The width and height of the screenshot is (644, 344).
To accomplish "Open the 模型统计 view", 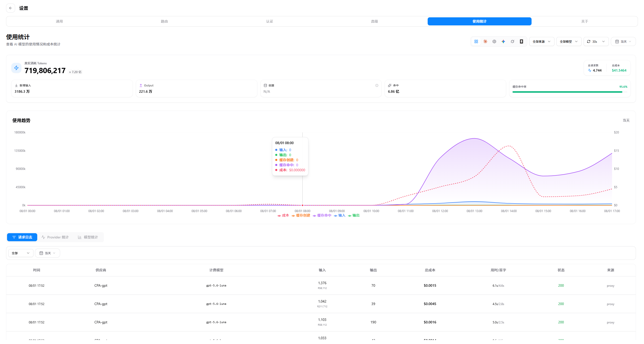I will 88,237.
